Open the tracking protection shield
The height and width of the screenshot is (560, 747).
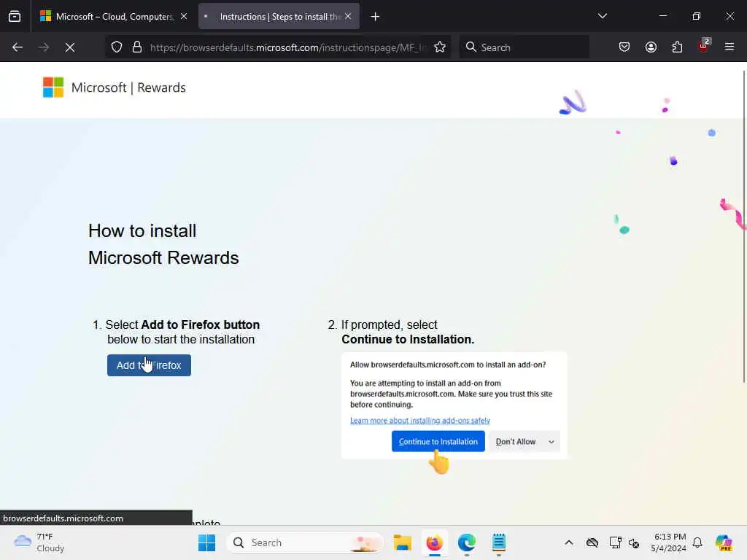(x=117, y=47)
